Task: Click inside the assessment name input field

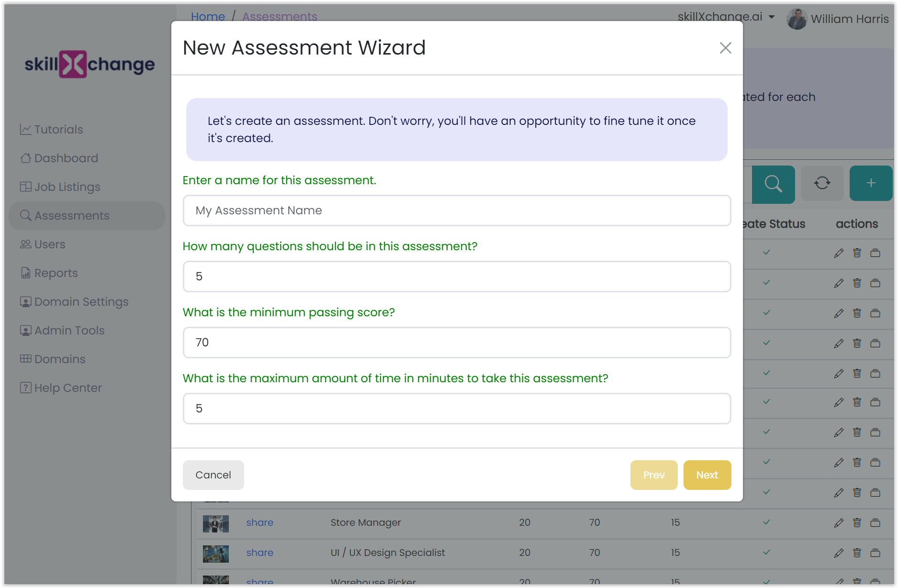Action: tap(456, 211)
